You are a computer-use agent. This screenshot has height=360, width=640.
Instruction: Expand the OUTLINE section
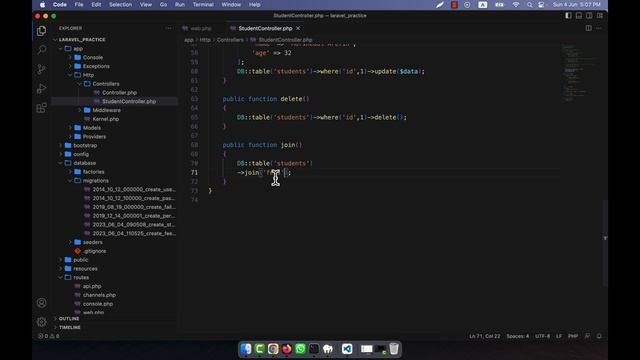point(69,318)
